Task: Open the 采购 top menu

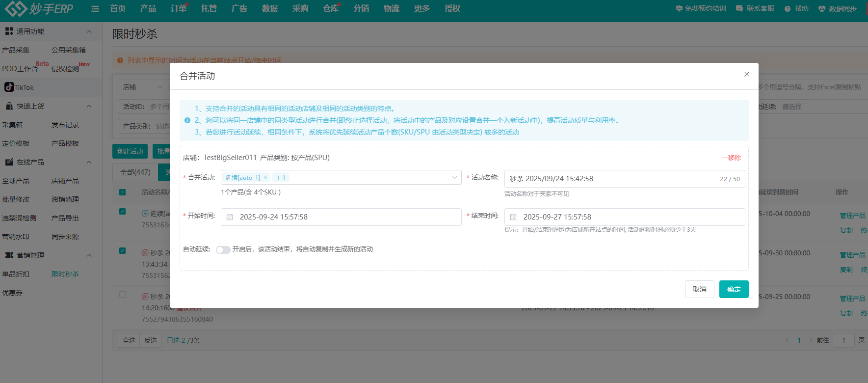Action: point(300,9)
